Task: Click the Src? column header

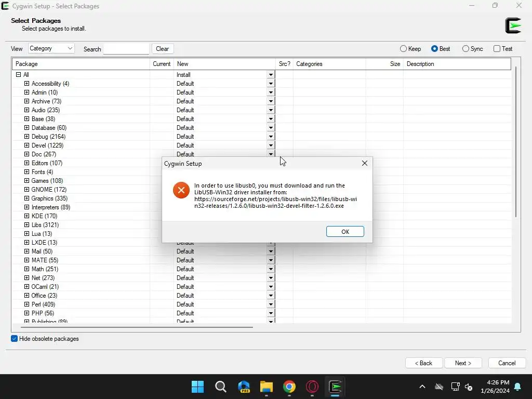Action: (284, 64)
